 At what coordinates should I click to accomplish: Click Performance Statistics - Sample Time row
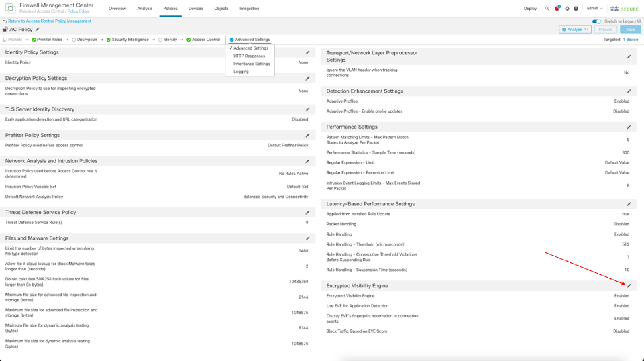(478, 152)
